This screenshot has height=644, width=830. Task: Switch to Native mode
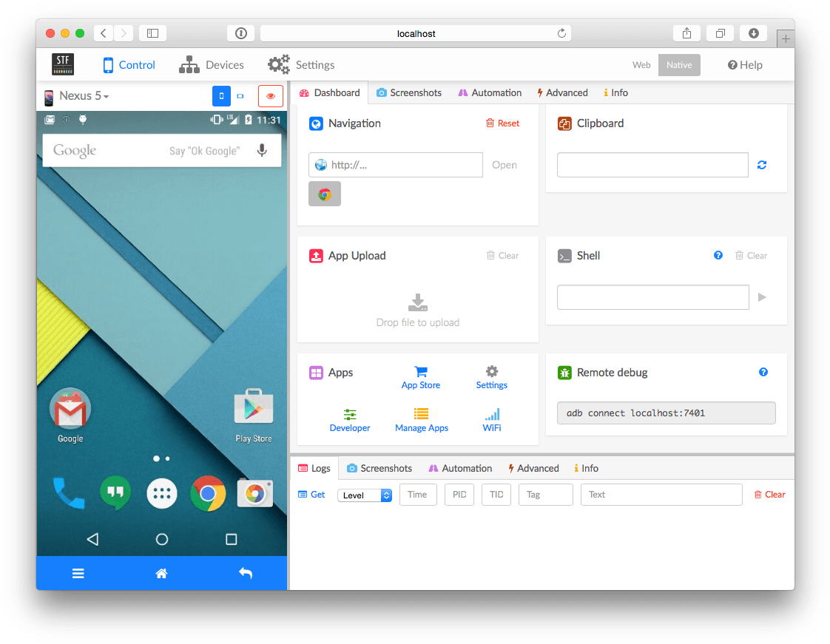[679, 64]
